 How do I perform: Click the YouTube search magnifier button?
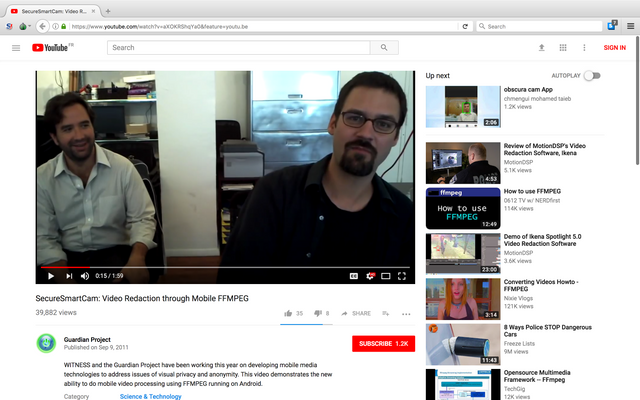384,48
